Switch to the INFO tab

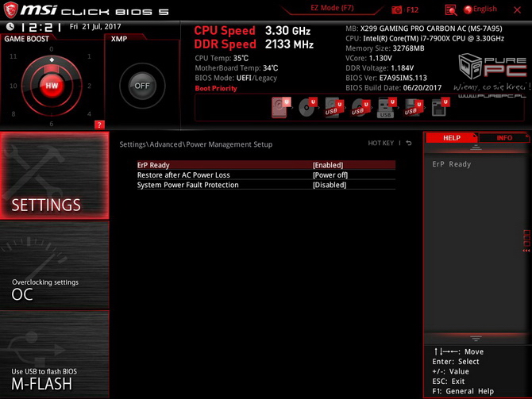pos(504,138)
